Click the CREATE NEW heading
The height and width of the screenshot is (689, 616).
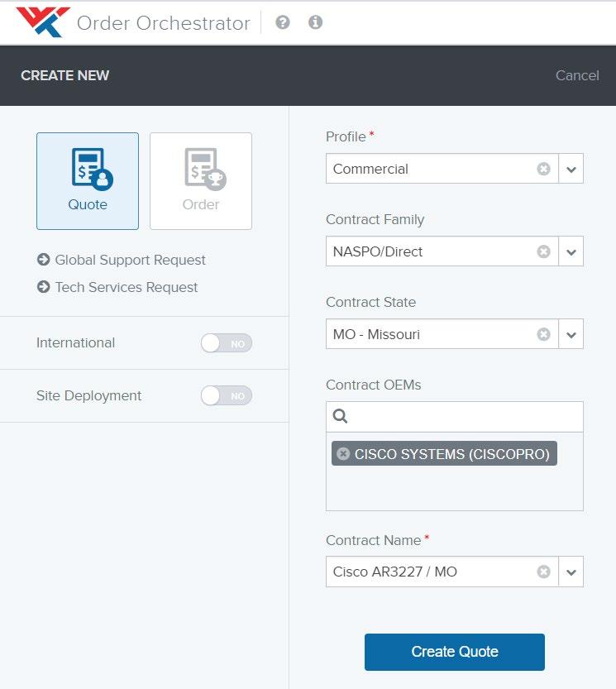point(65,75)
